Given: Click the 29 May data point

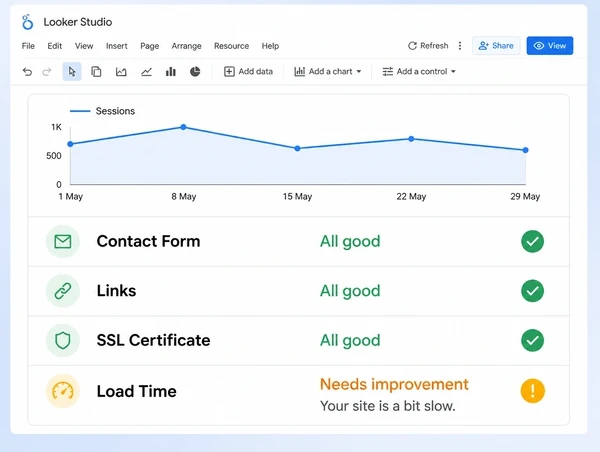Looking at the screenshot, I should coord(525,150).
